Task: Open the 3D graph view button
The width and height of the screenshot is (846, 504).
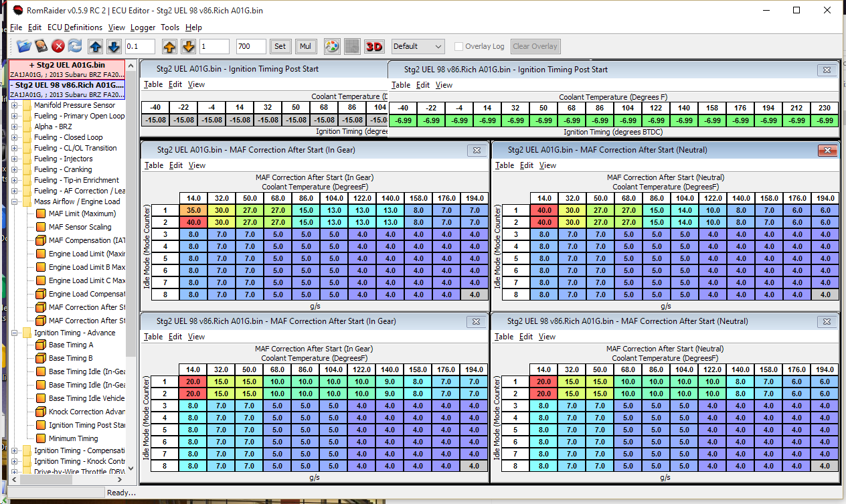Action: pyautogui.click(x=374, y=46)
